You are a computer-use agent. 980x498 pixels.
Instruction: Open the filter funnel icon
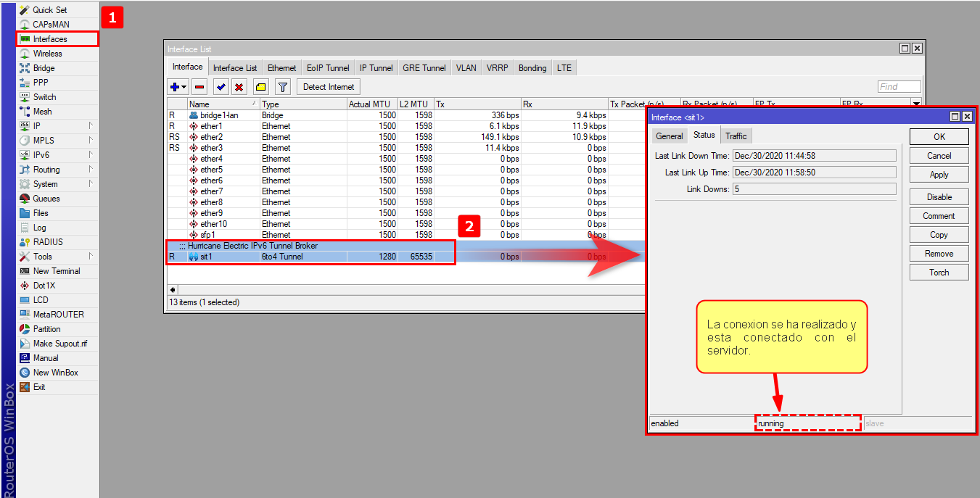(283, 87)
